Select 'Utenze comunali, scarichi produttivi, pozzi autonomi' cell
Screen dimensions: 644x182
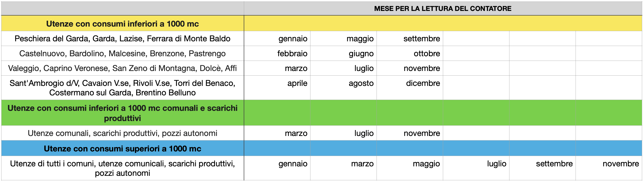point(122,133)
